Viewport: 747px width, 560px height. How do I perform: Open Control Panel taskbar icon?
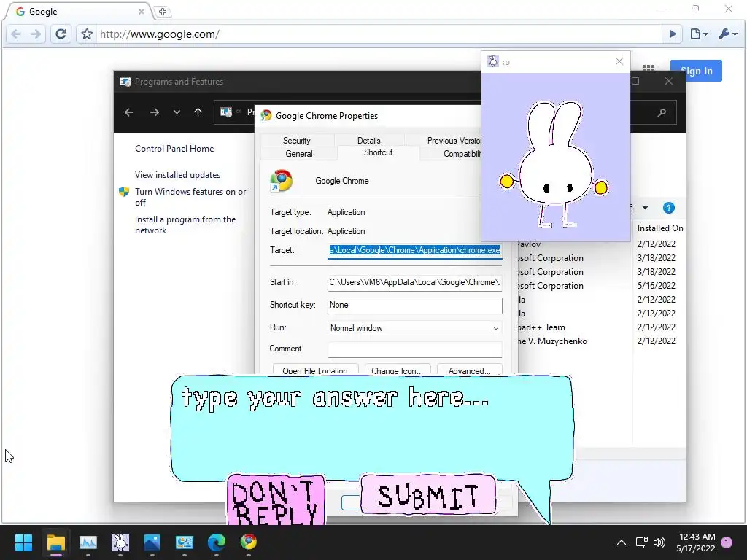pos(185,542)
